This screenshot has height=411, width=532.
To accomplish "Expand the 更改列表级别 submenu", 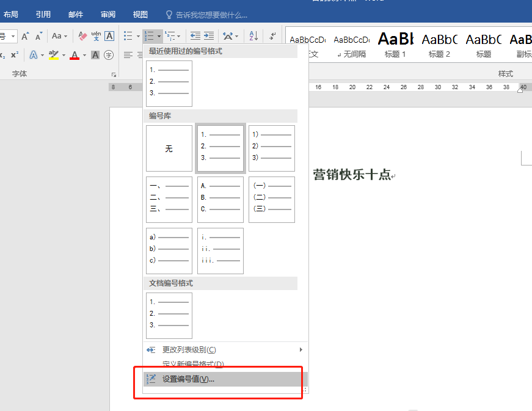I will (x=300, y=350).
